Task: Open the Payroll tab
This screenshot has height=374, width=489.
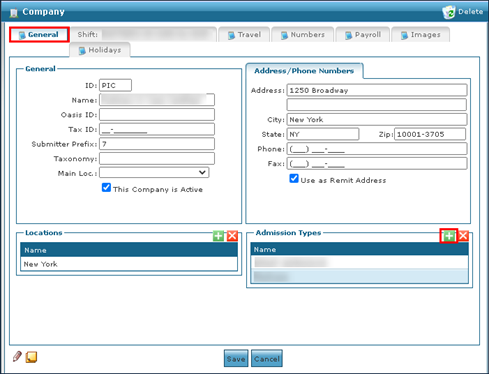Action: click(363, 35)
